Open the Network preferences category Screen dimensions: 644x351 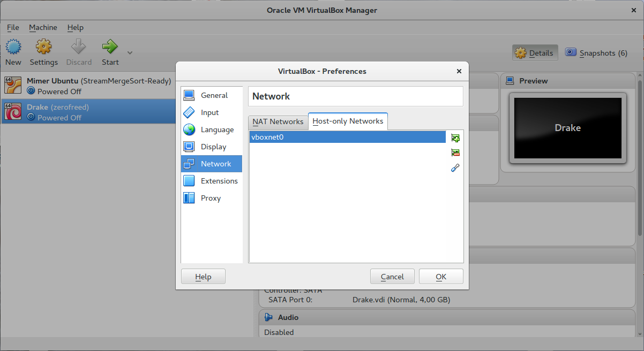212,164
